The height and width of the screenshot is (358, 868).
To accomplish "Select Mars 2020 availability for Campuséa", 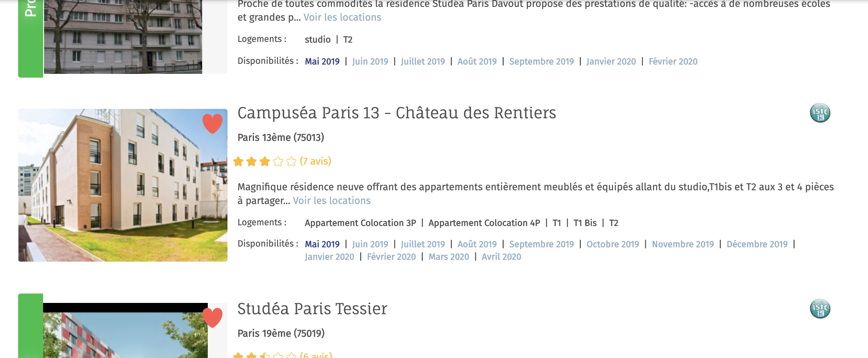I will (448, 257).
